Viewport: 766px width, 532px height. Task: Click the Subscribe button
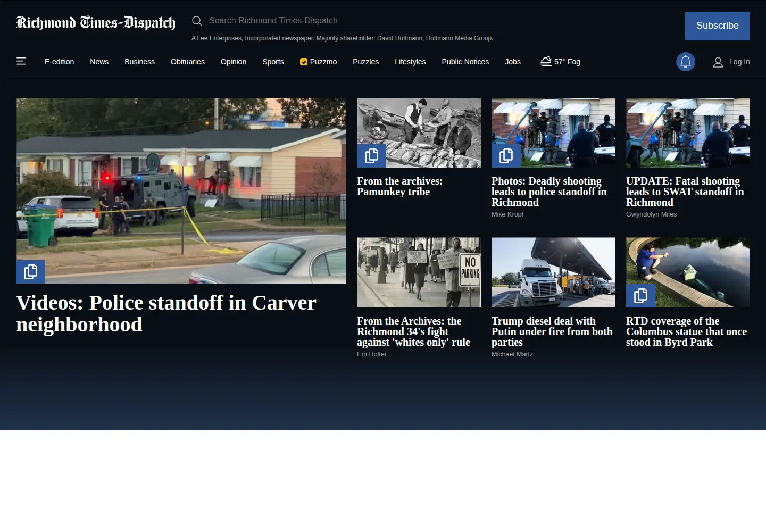(718, 26)
